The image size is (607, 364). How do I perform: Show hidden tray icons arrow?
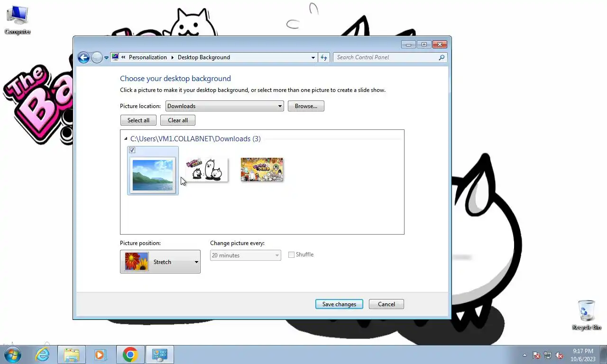(x=524, y=355)
